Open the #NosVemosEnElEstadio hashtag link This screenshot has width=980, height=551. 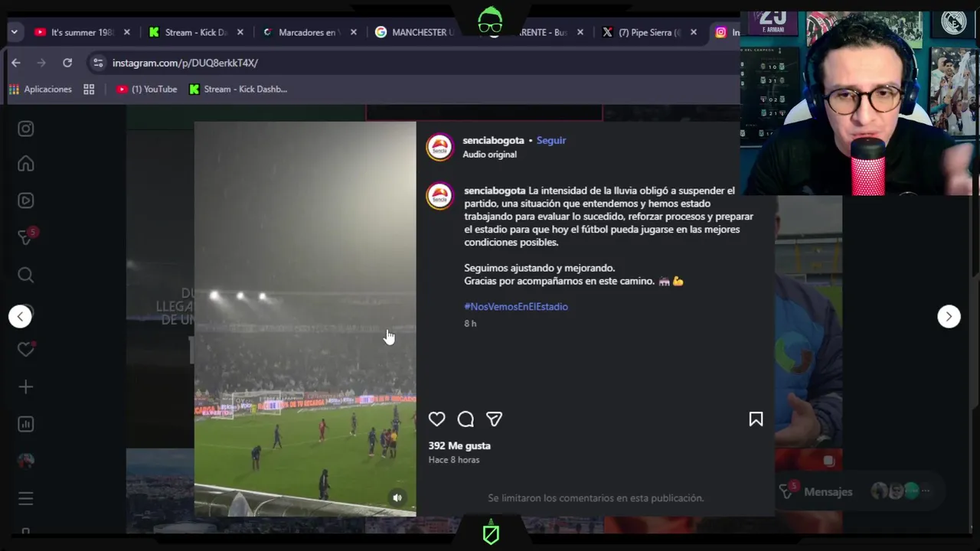(x=516, y=307)
